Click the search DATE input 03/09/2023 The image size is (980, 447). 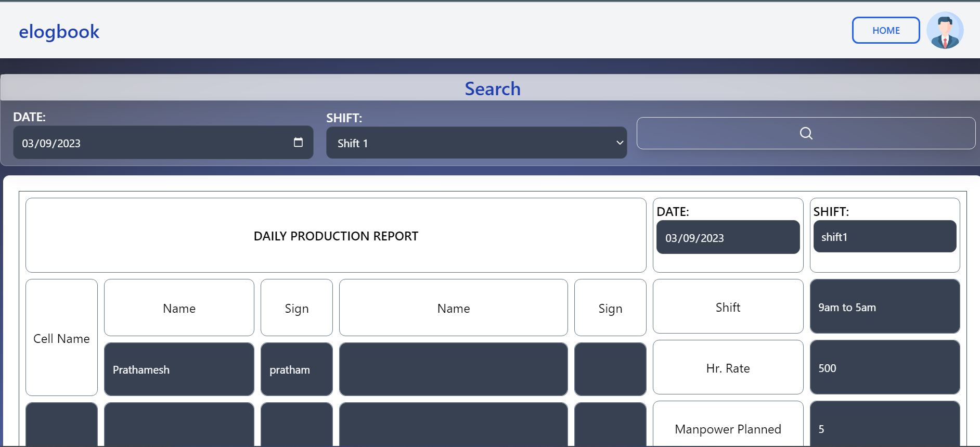click(163, 143)
